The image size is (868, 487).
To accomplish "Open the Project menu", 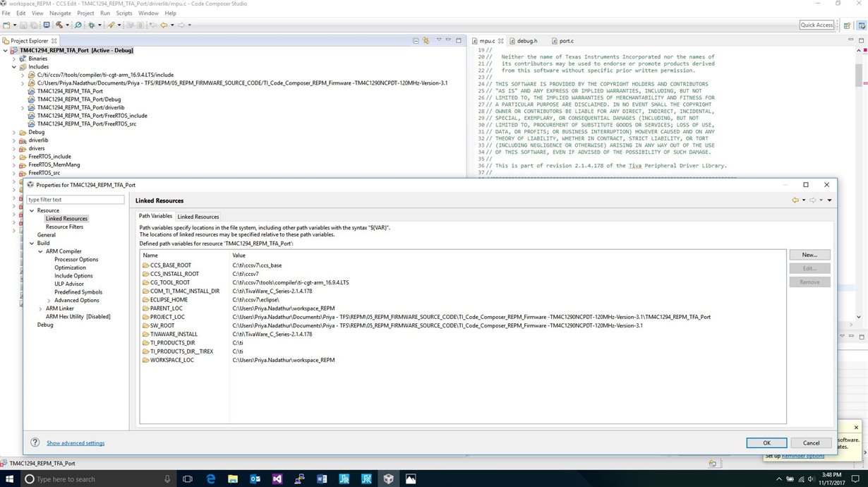I will [85, 13].
